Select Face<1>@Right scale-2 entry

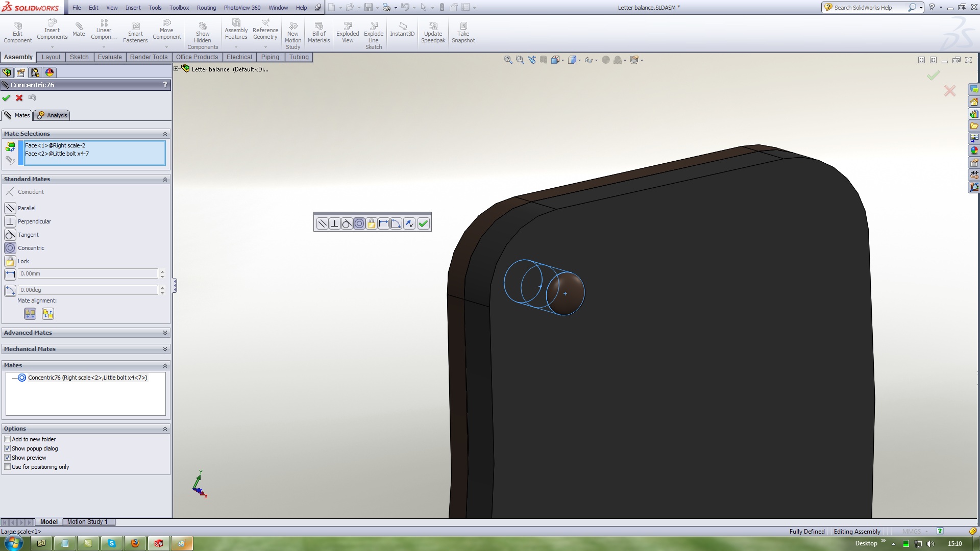coord(55,145)
